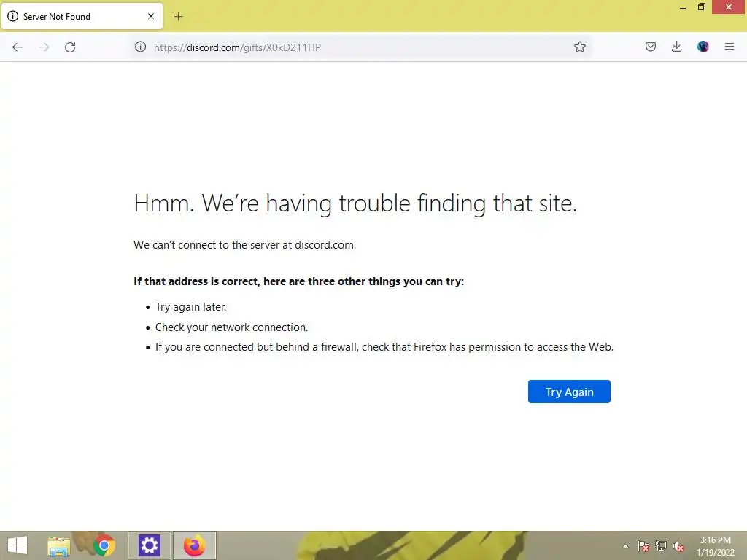Click the forward navigation arrow

point(44,47)
